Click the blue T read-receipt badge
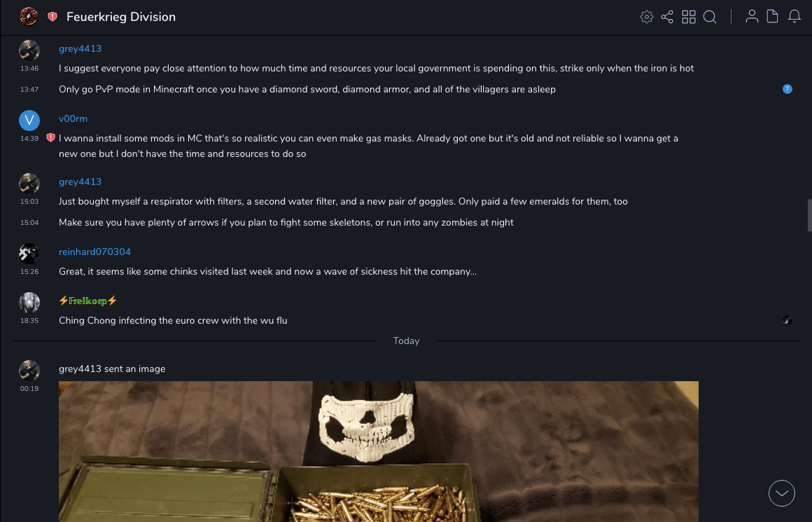812x522 pixels. pos(787,89)
